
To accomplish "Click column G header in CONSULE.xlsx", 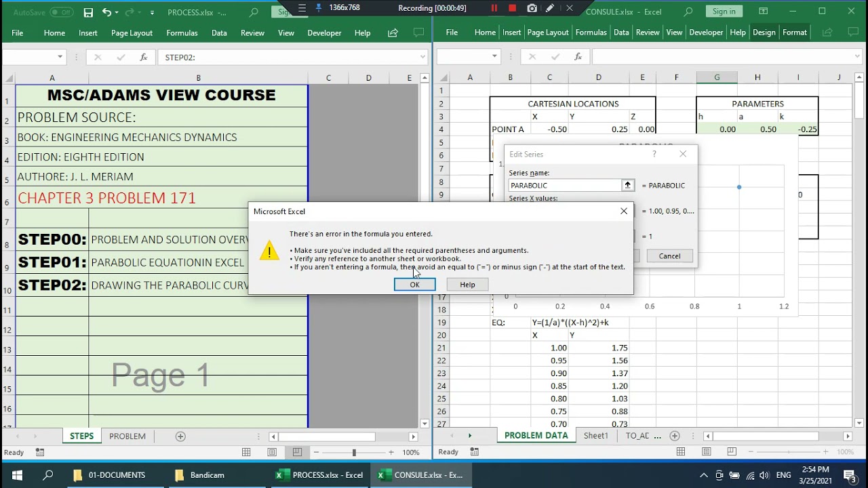I will pos(717,77).
